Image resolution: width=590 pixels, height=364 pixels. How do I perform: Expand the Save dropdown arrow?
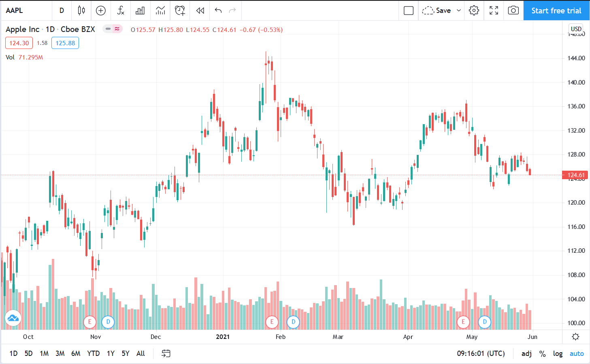pos(459,11)
